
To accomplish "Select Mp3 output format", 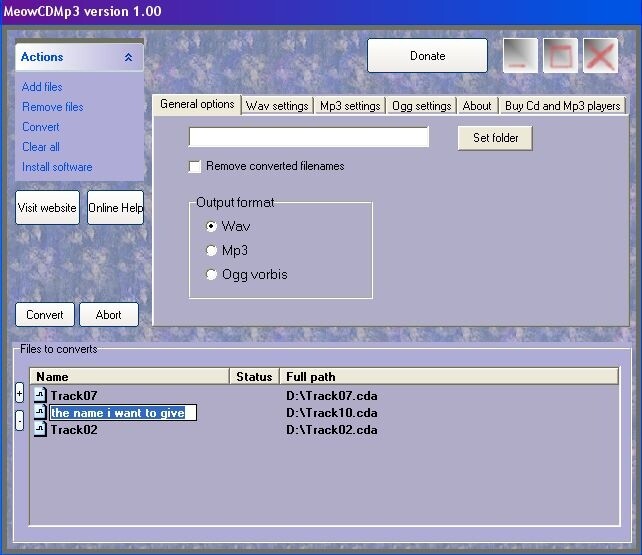I will click(211, 250).
